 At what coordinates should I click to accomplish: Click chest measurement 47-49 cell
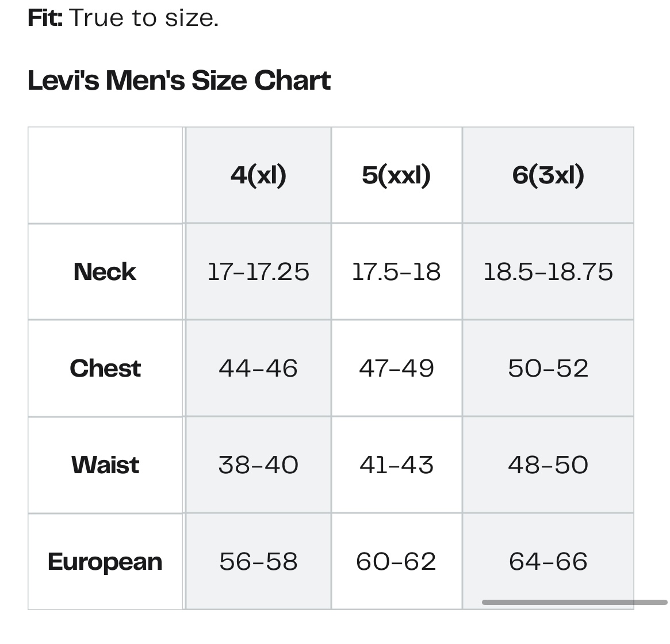point(396,369)
